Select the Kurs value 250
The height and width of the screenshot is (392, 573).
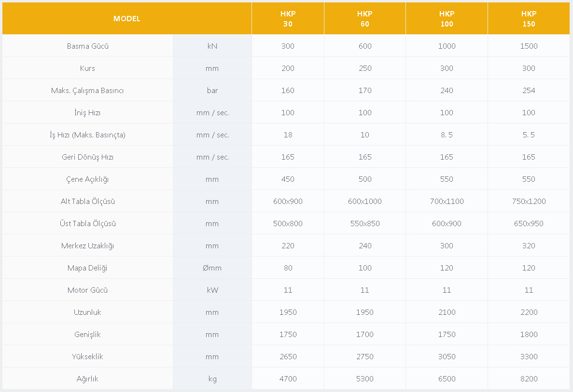[365, 68]
